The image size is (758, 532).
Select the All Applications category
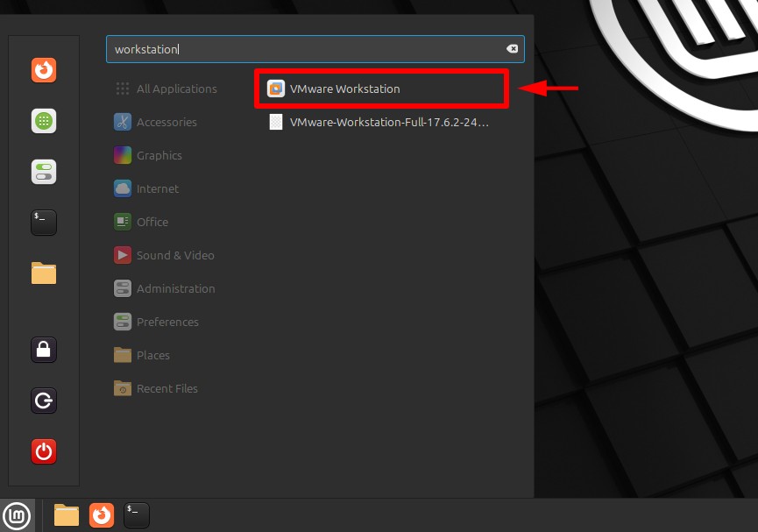coord(166,89)
